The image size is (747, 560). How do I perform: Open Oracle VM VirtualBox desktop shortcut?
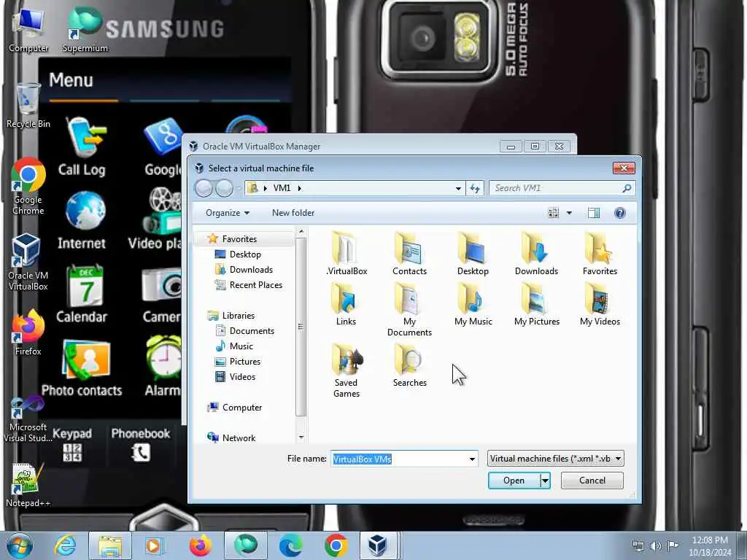[x=28, y=262]
